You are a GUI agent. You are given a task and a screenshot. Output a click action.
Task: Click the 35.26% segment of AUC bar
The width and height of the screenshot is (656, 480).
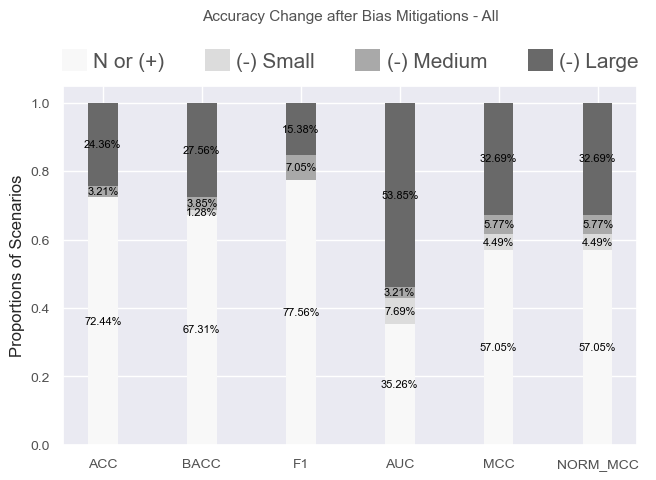pyautogui.click(x=400, y=384)
